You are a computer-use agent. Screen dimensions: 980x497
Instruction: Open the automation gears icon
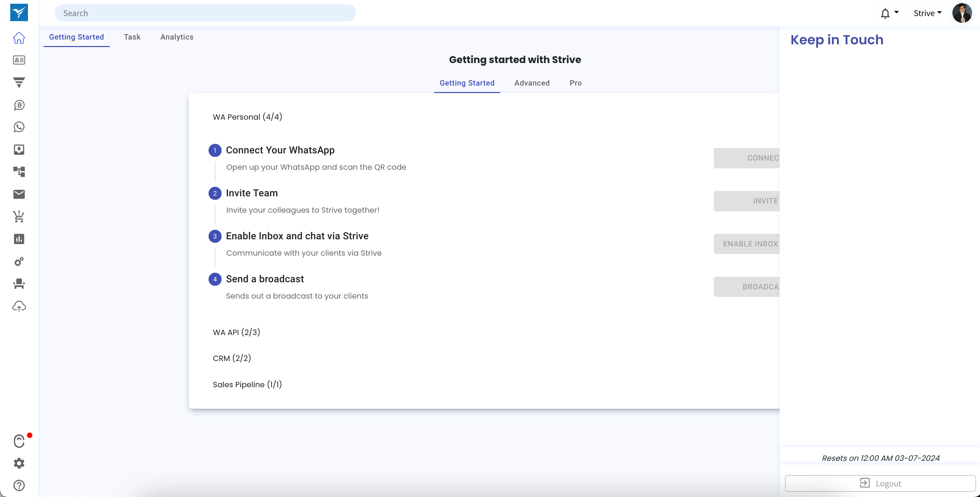click(19, 261)
